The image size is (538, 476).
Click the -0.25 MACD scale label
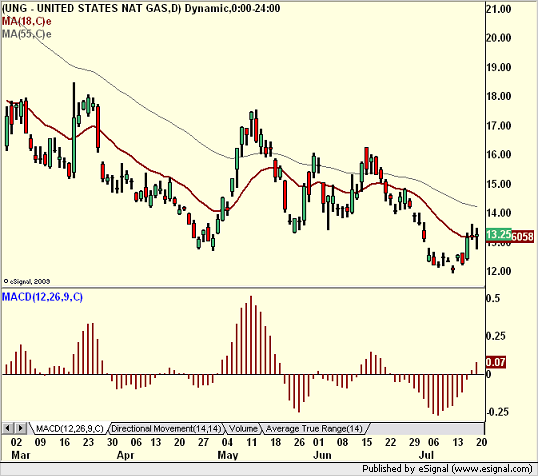498,411
